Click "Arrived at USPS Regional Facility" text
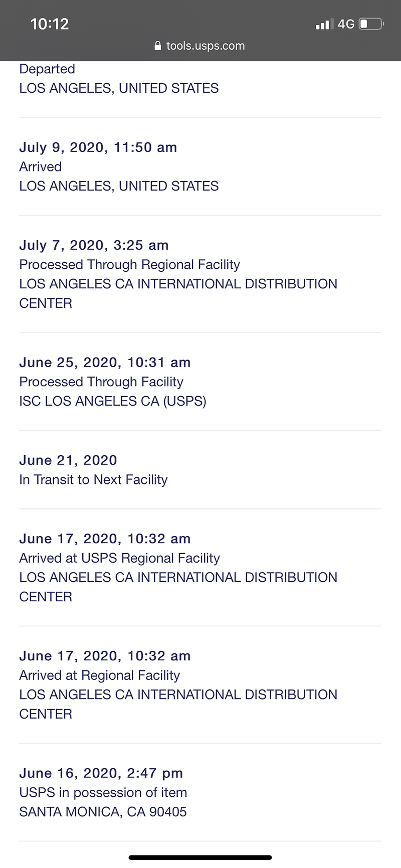401x868 pixels. [x=119, y=558]
